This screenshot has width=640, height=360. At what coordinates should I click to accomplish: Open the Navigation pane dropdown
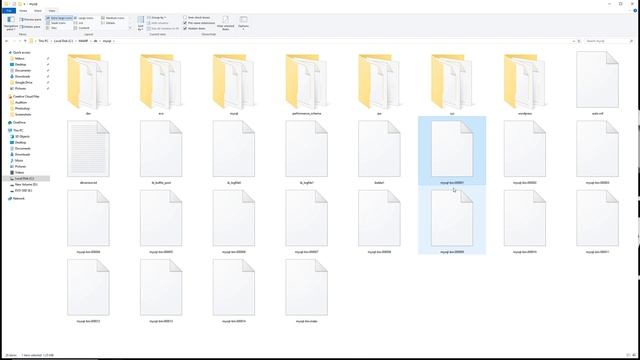(11, 24)
